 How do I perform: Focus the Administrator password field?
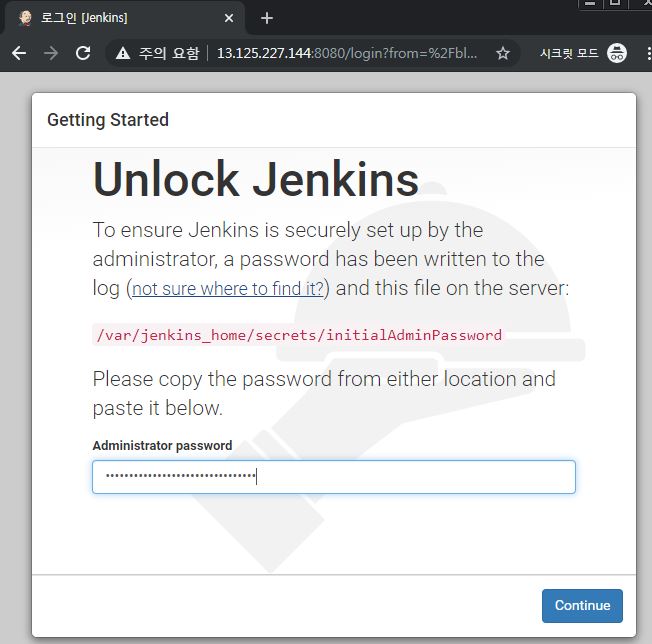coord(334,477)
